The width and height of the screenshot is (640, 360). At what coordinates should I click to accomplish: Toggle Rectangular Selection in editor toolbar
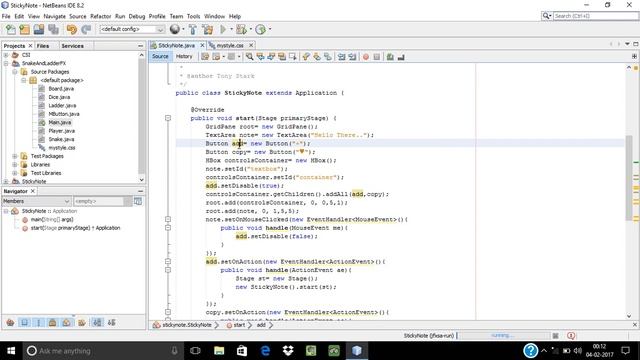pos(293,57)
